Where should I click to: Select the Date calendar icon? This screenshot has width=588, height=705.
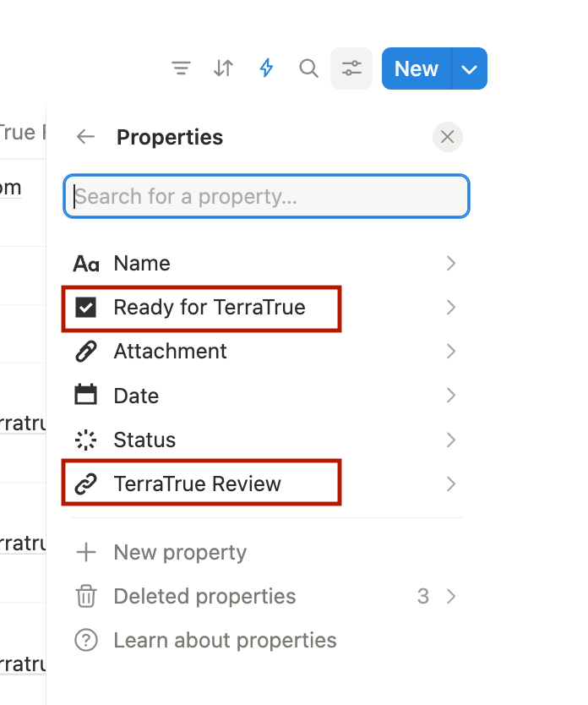[86, 395]
